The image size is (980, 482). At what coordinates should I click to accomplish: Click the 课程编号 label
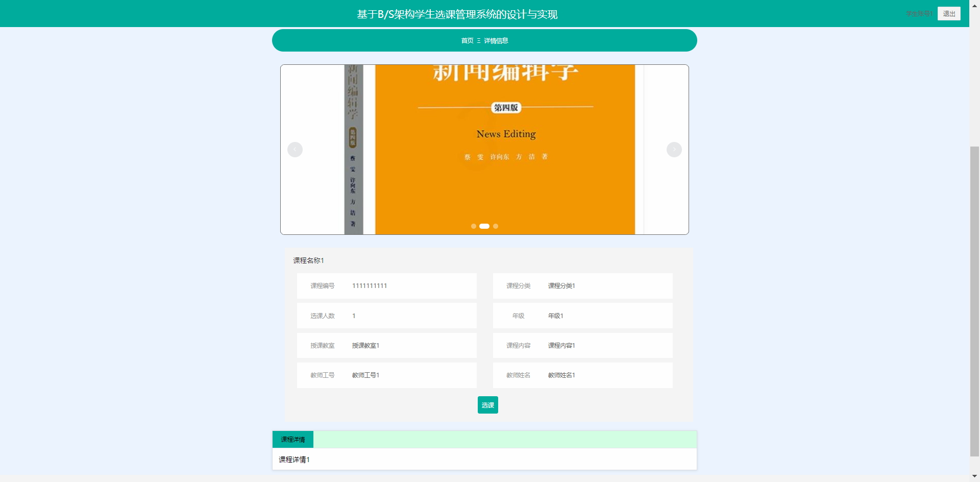(323, 286)
